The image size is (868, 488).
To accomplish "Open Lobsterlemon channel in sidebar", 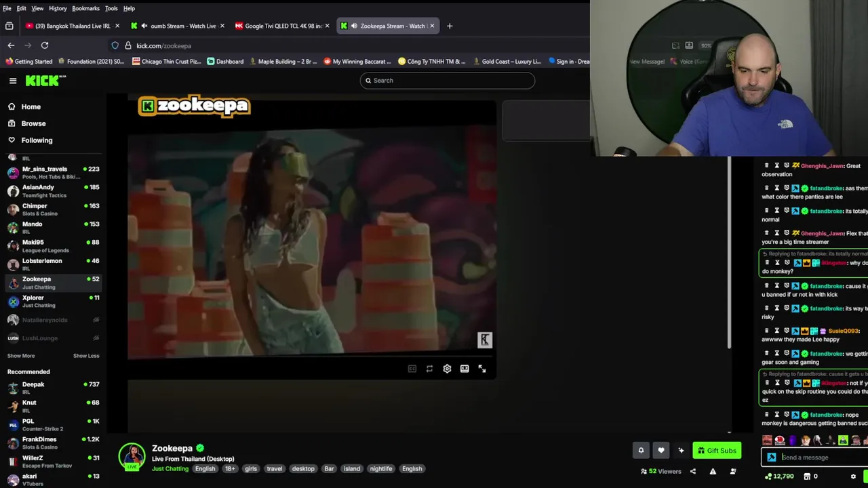I will [x=53, y=264].
